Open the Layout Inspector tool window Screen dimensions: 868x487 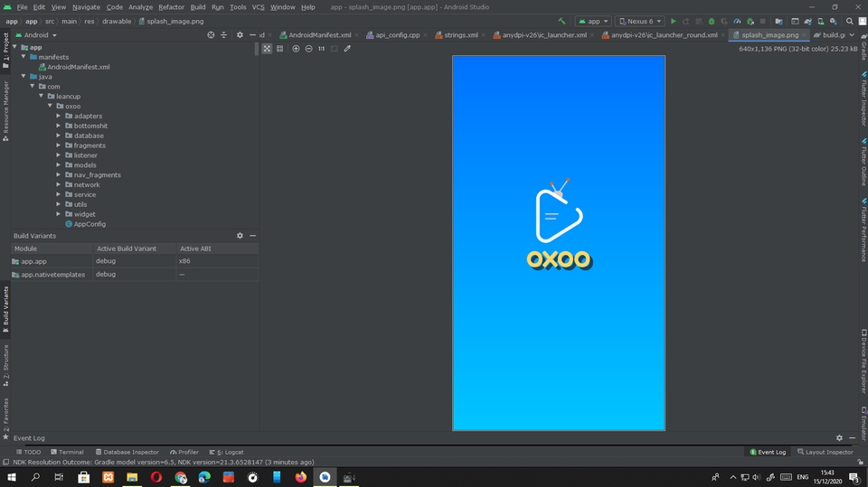pyautogui.click(x=826, y=452)
